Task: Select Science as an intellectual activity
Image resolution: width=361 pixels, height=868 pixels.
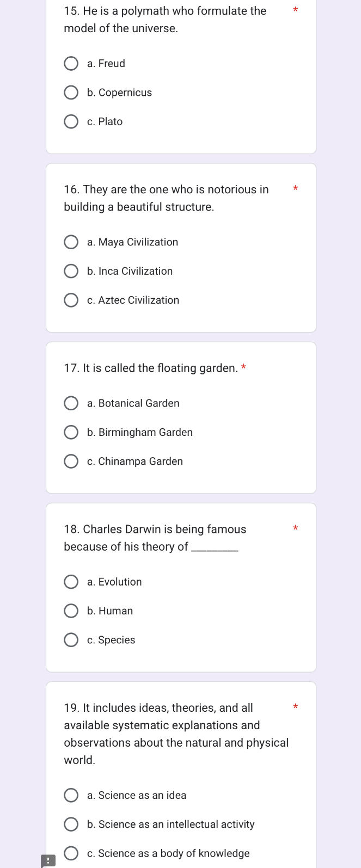Action: coord(71,824)
